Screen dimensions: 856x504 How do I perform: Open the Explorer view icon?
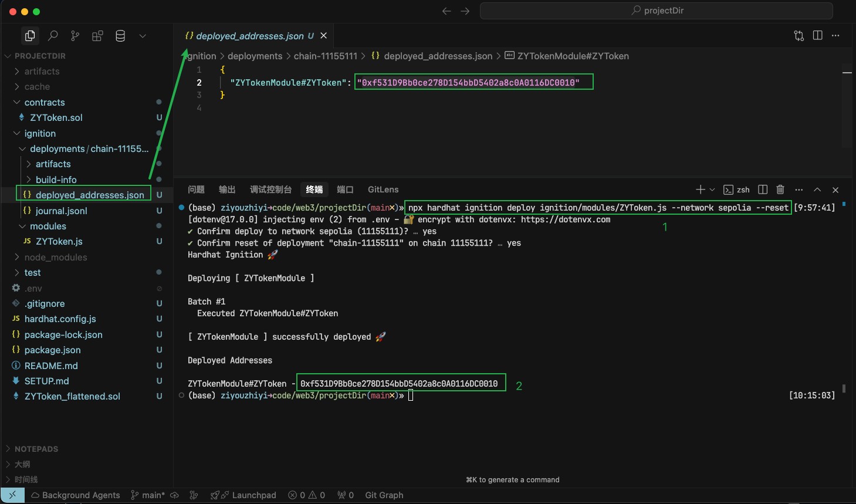pyautogui.click(x=30, y=36)
